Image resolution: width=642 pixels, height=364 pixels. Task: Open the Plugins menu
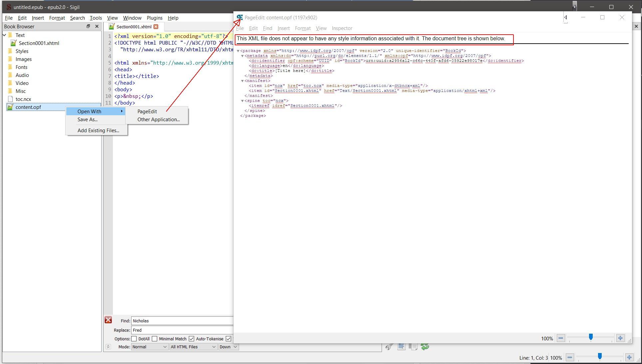pyautogui.click(x=155, y=18)
